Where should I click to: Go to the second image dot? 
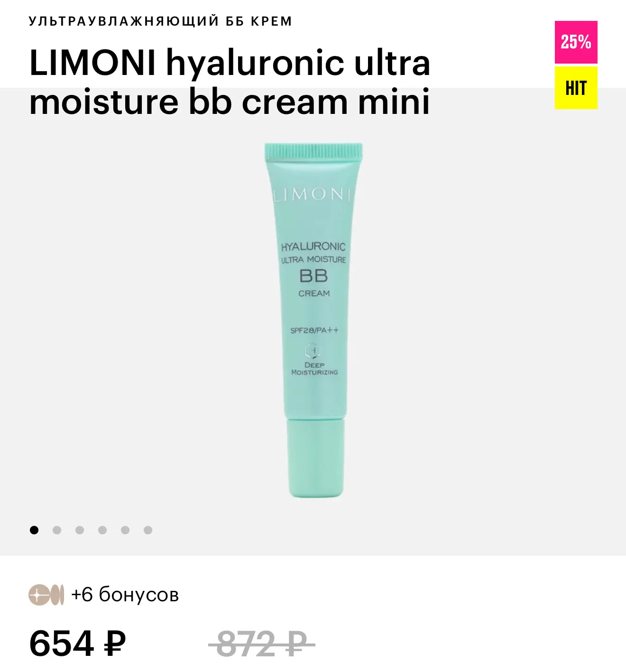click(x=57, y=530)
